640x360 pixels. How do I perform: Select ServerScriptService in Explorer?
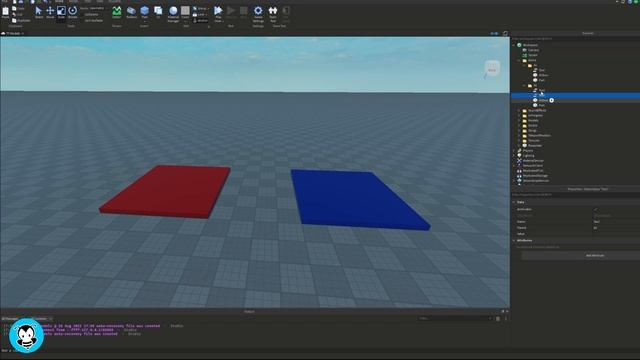[536, 180]
